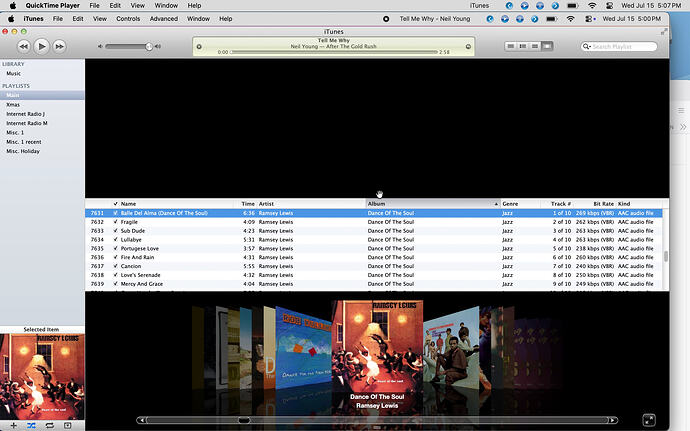Sort songs by the Genre column header
The width and height of the screenshot is (690, 431).
tap(520, 204)
